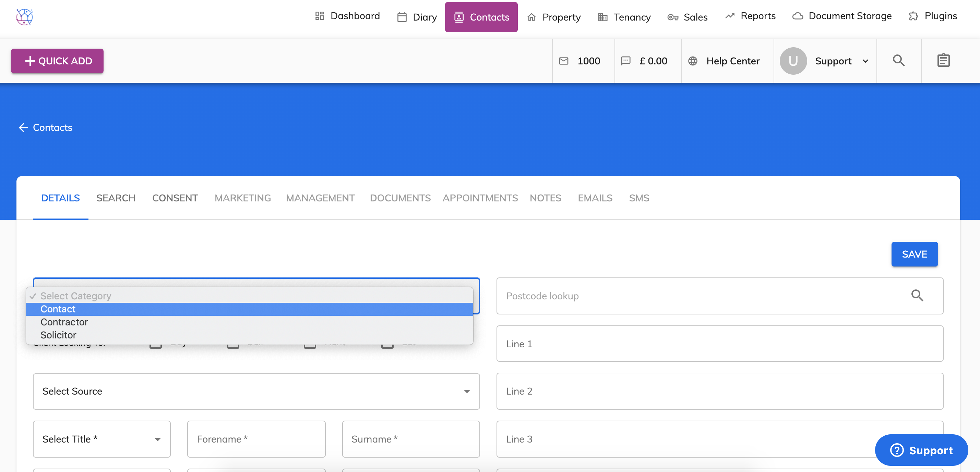Open the Select Title dropdown
The width and height of the screenshot is (980, 472).
pos(101,439)
